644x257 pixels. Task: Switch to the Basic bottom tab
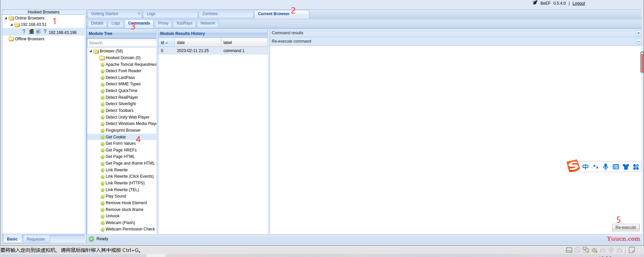(x=12, y=239)
